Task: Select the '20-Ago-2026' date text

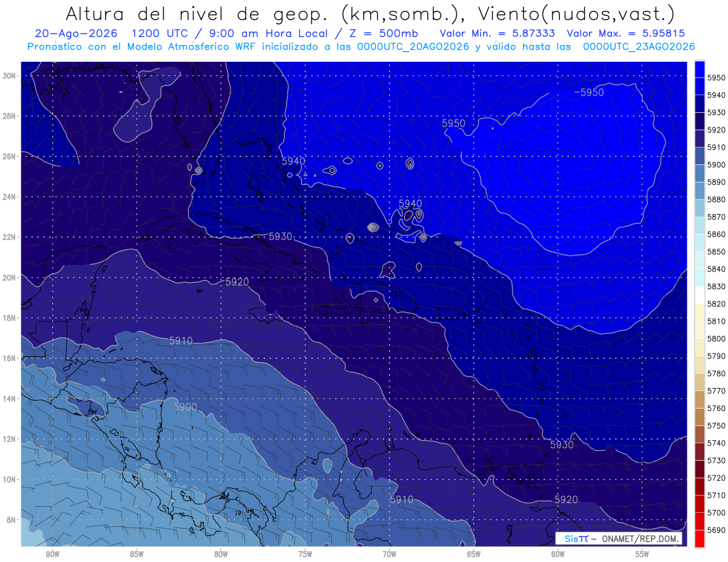Action: point(76,33)
